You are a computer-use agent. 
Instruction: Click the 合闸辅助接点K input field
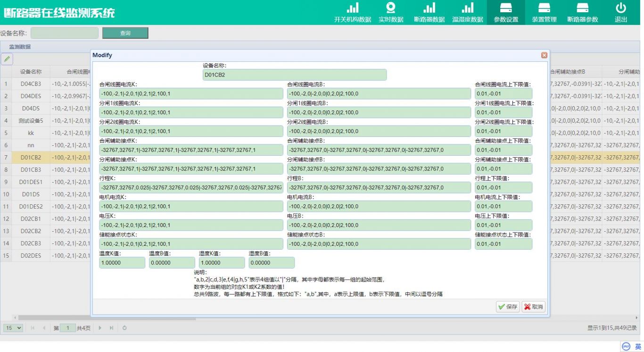coord(191,150)
